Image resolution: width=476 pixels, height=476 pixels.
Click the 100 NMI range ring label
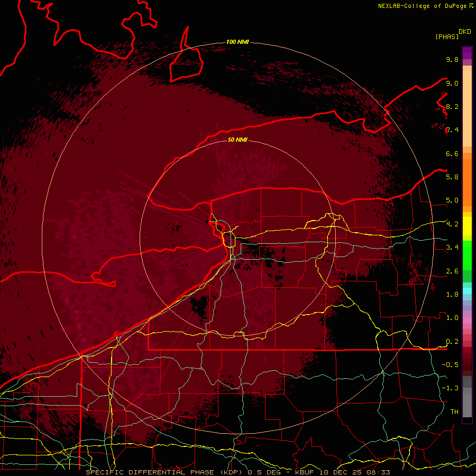point(237,42)
